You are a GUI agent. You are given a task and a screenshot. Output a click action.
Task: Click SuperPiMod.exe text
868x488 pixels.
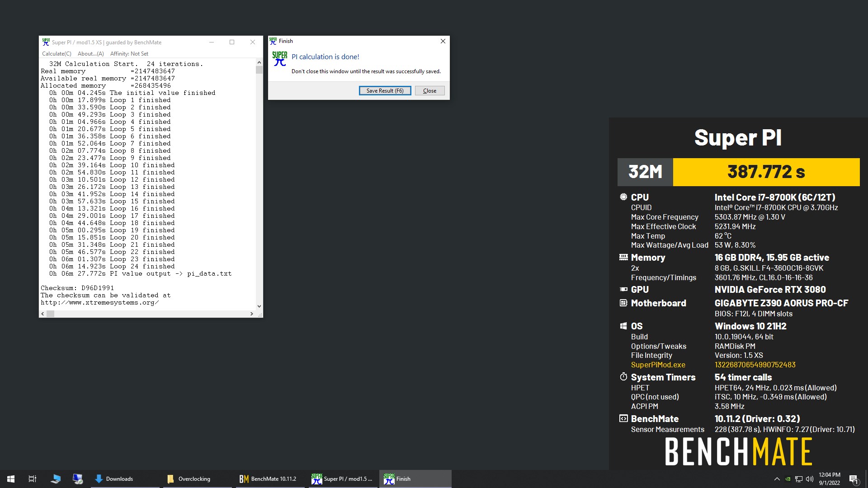658,365
